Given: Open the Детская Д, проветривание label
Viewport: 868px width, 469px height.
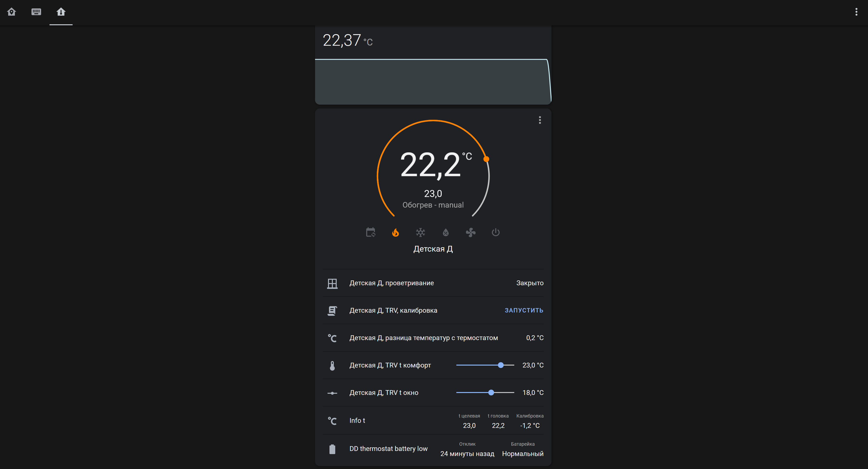Looking at the screenshot, I should point(391,283).
